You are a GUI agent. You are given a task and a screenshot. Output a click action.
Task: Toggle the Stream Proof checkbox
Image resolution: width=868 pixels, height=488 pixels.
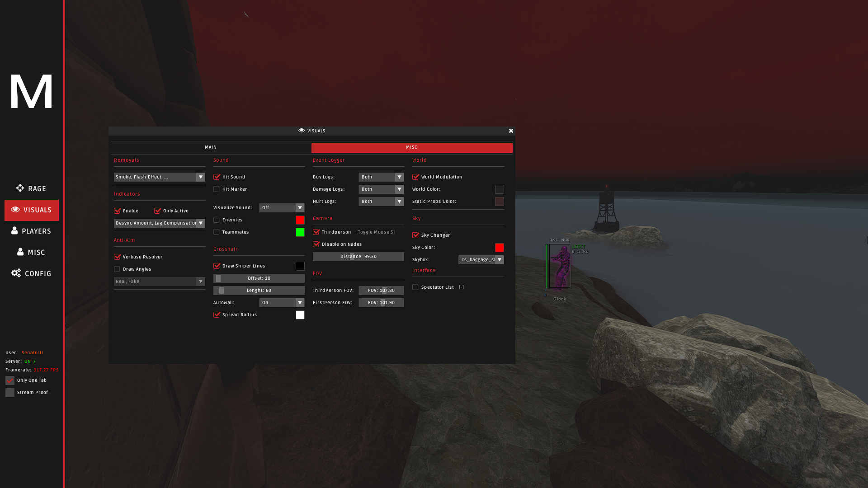[10, 393]
